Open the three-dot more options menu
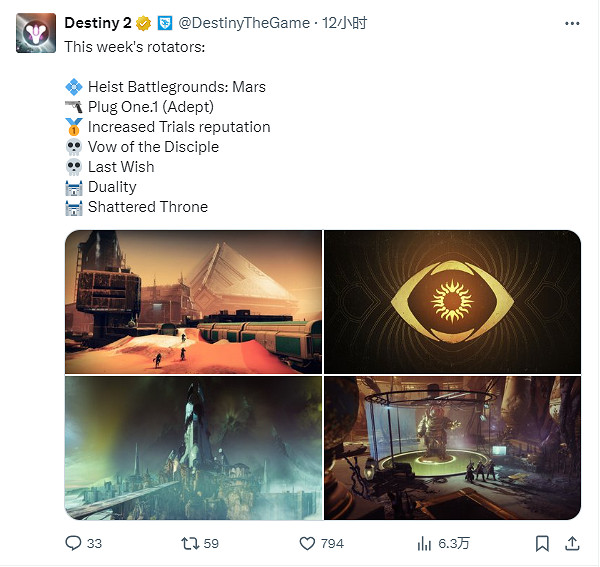This screenshot has height=567, width=600. [572, 24]
